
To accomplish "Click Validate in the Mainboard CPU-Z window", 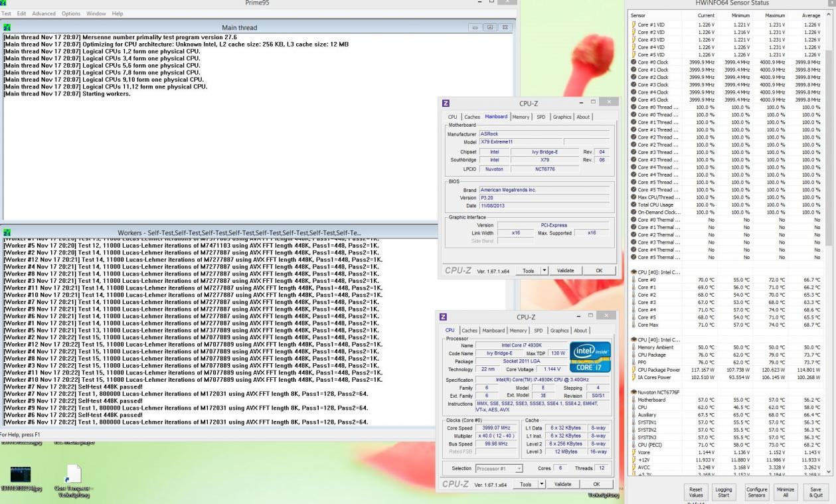I will pyautogui.click(x=564, y=271).
